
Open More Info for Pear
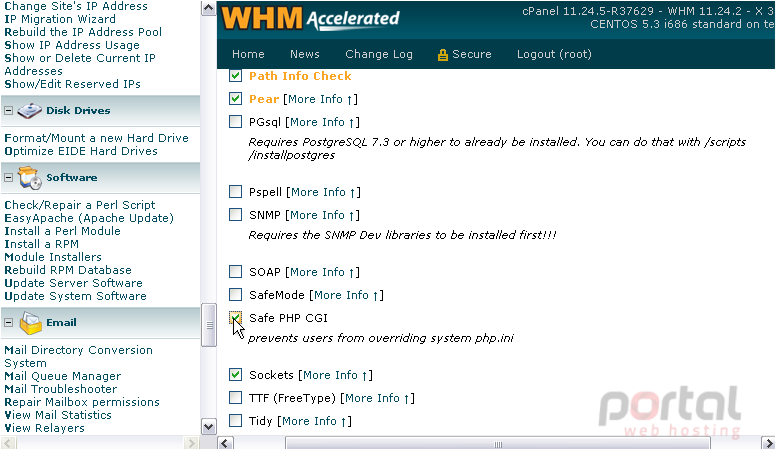point(321,99)
